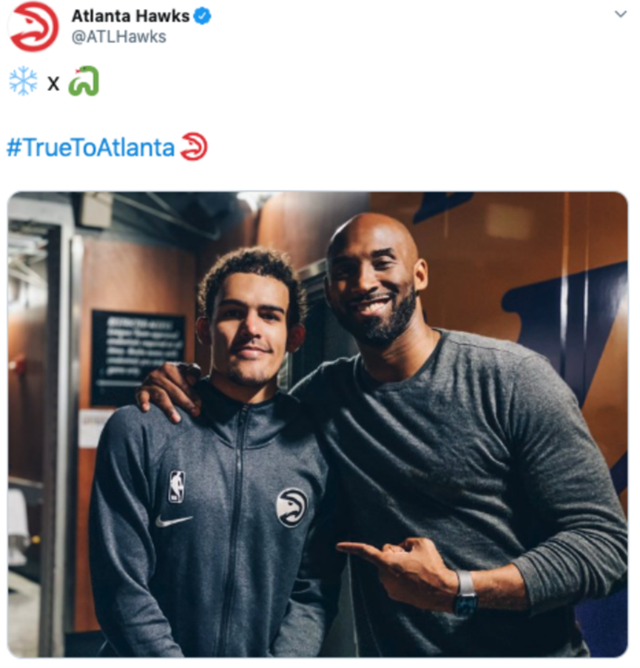Click the Nike swoosh on the jacket
This screenshot has height=668, width=640.
[173, 521]
